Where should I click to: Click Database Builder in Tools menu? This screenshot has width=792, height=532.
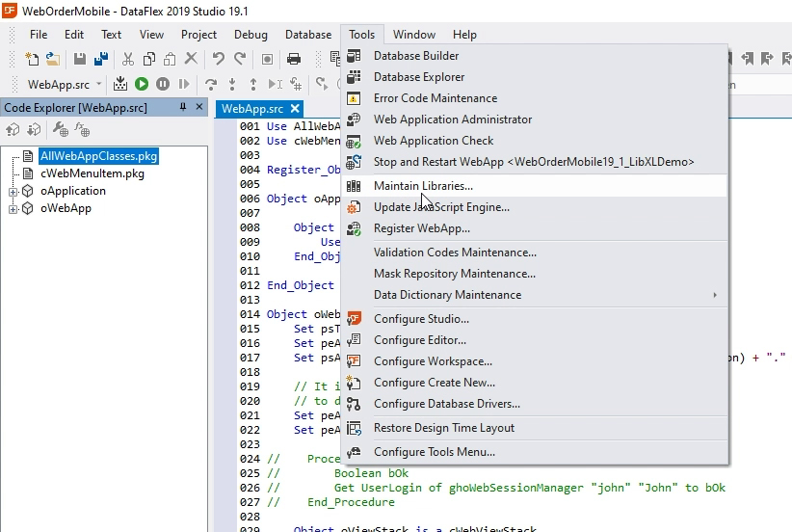point(416,56)
